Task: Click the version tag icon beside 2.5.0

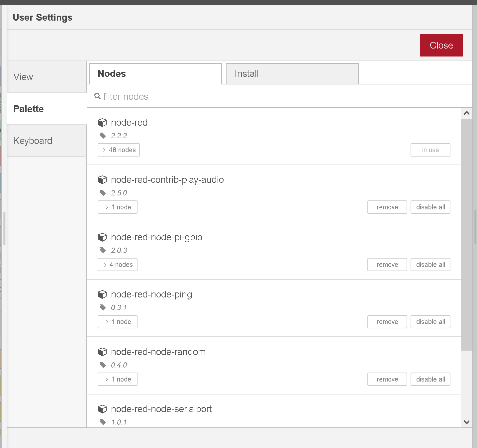Action: pyautogui.click(x=103, y=193)
